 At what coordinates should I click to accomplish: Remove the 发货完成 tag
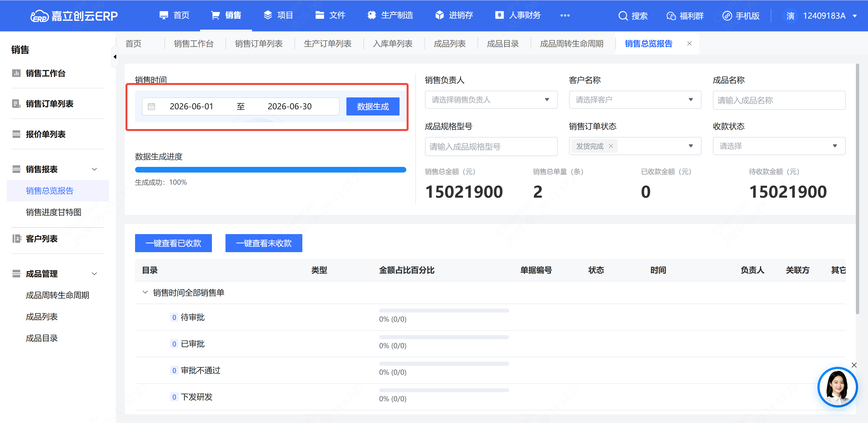pyautogui.click(x=611, y=146)
